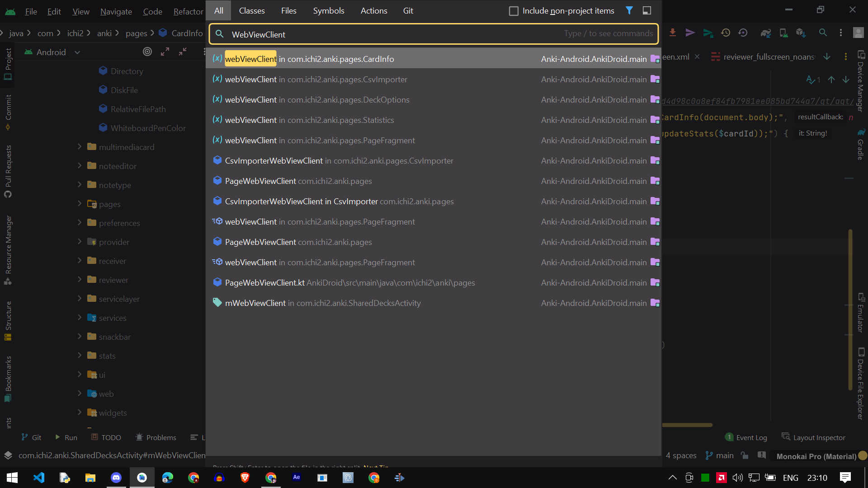
Task: Open Local History with the clock icon
Action: [x=726, y=33]
